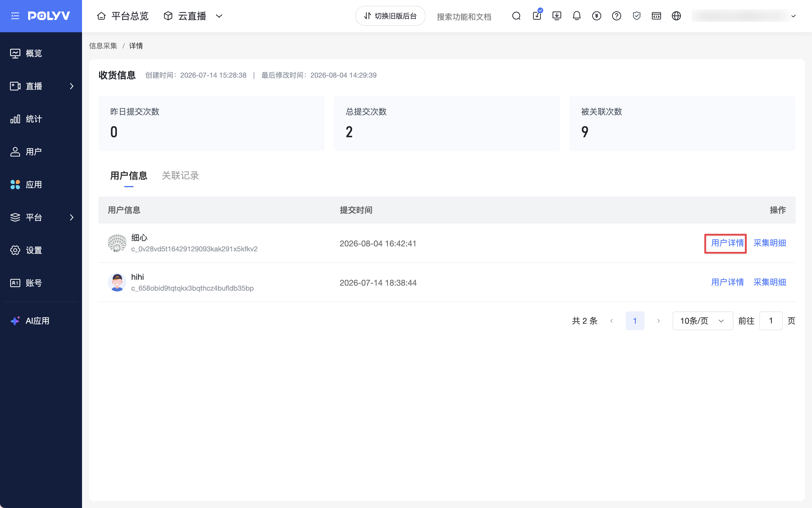Image resolution: width=812 pixels, height=508 pixels.
Task: Open 平台总览 home link
Action: click(x=123, y=16)
